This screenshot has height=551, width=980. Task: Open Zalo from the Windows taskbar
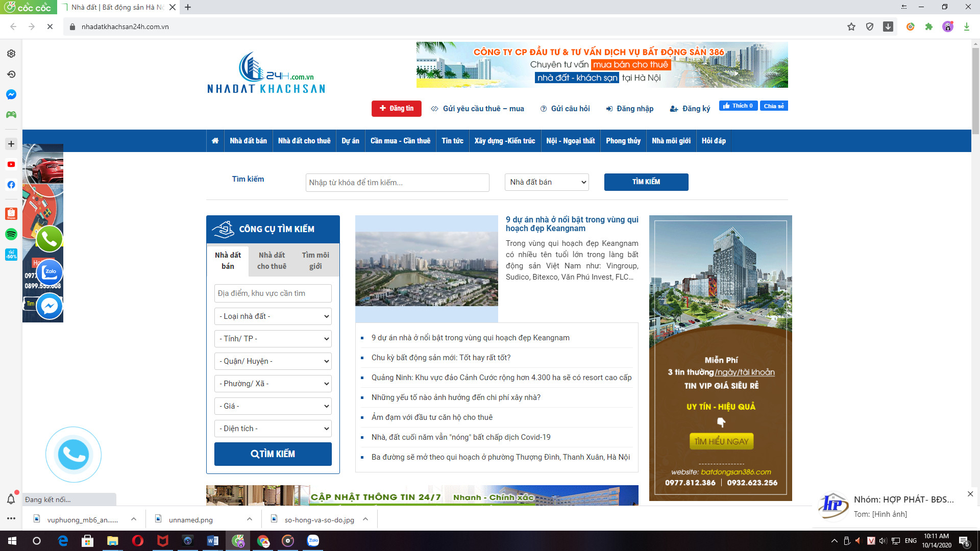(x=313, y=541)
